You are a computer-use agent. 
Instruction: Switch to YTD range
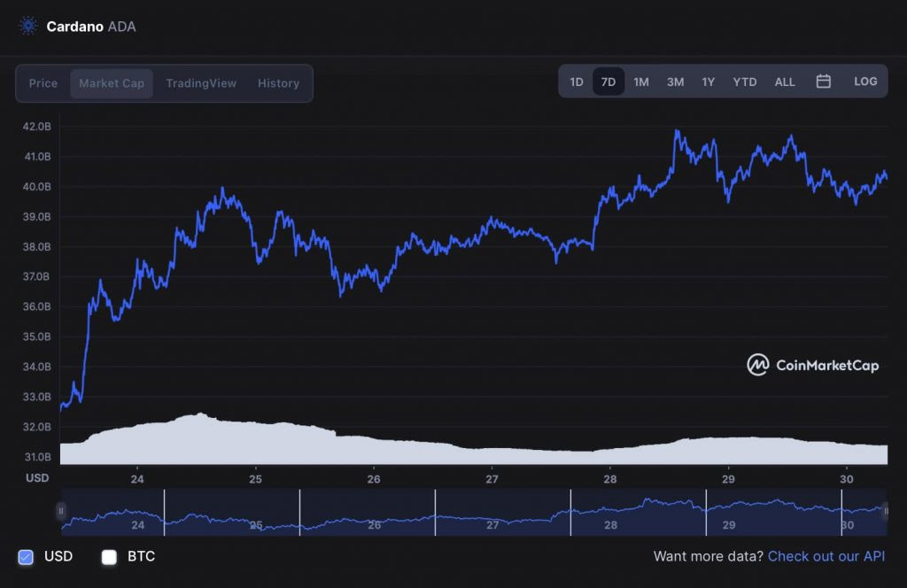[744, 82]
